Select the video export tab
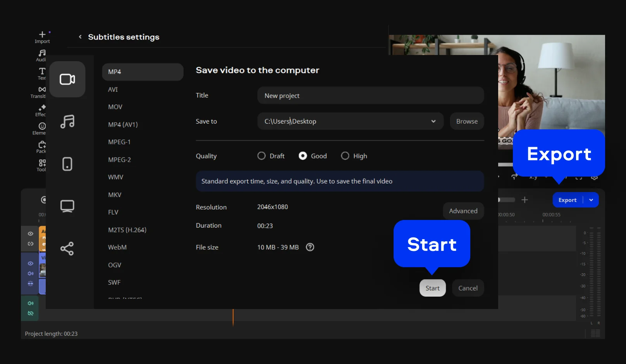626x364 pixels. [x=67, y=79]
